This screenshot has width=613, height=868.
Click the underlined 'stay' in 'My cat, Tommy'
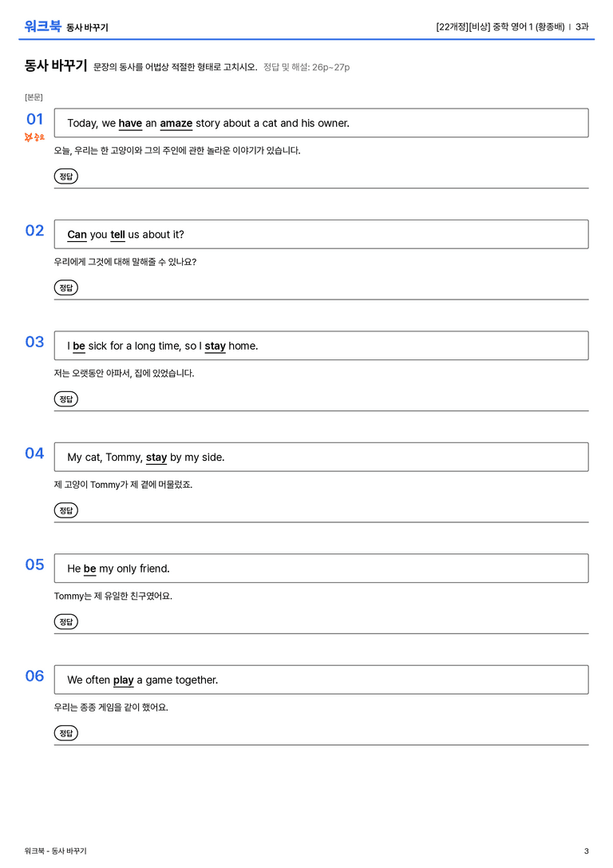coord(156,458)
